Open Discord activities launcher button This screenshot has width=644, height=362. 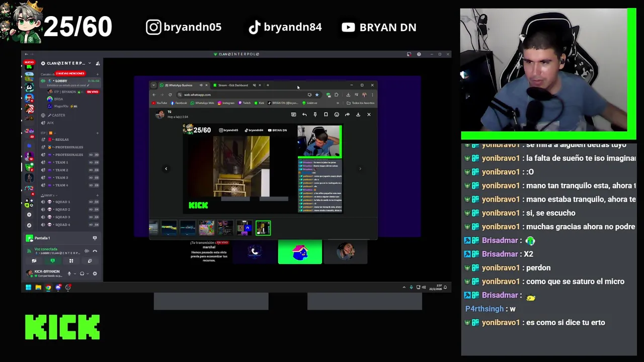point(71,260)
